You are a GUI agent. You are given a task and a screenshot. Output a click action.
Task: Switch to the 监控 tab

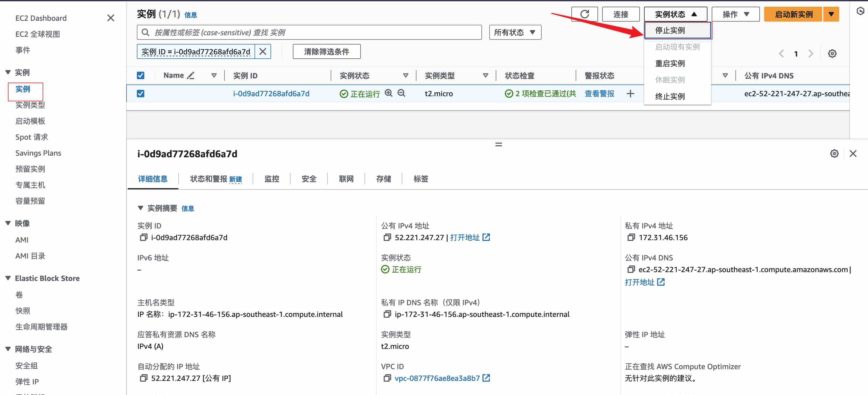272,179
